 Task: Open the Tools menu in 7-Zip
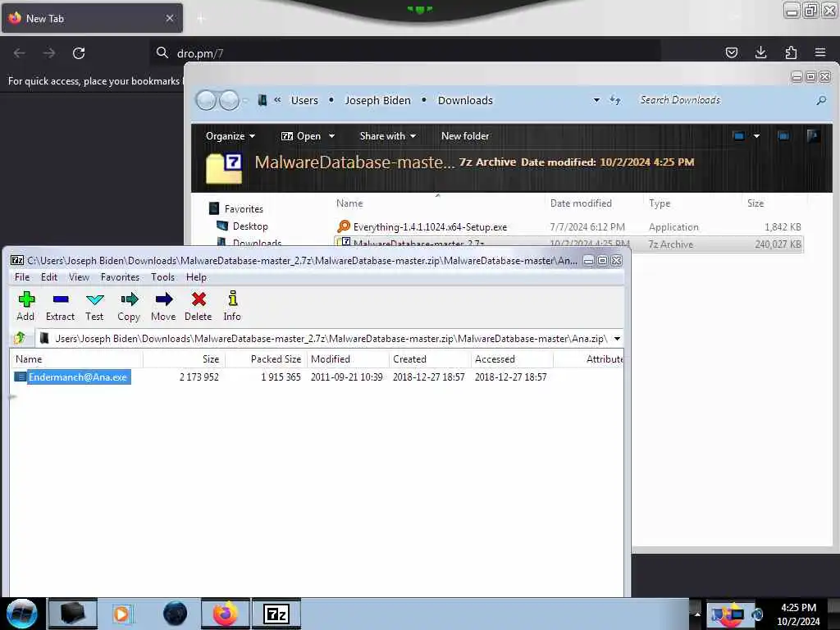(x=162, y=277)
